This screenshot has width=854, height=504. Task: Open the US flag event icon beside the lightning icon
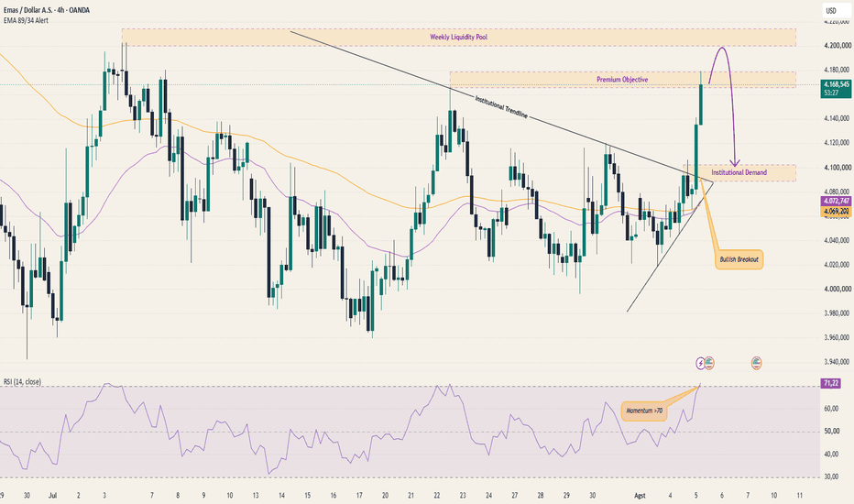pyautogui.click(x=708, y=363)
